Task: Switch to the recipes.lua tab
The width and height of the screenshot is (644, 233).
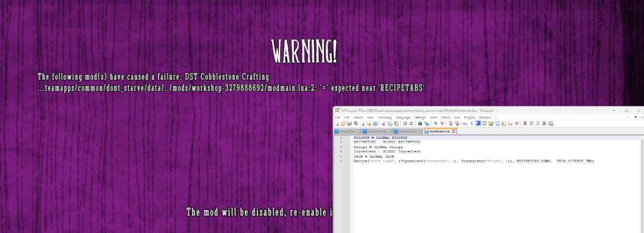Action: 347,131
